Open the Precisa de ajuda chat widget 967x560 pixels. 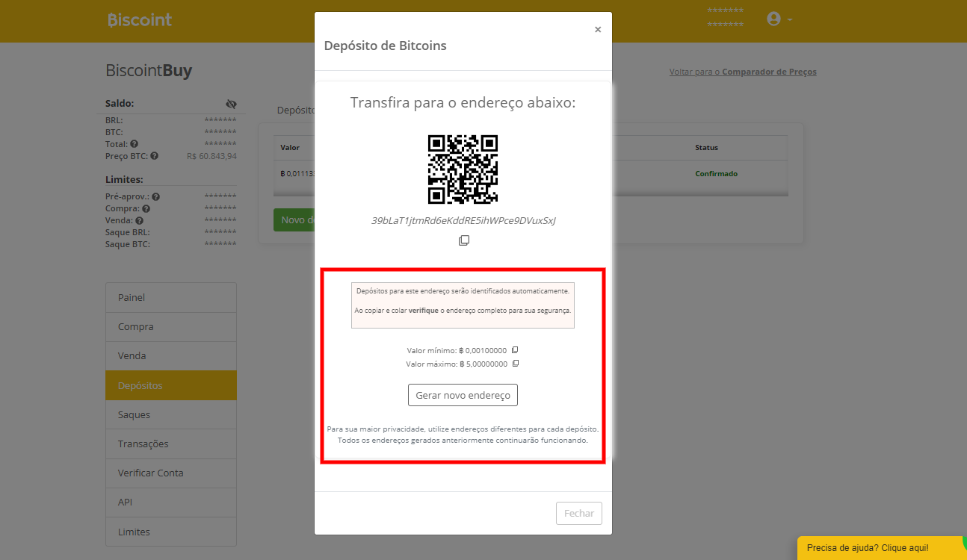point(882,548)
